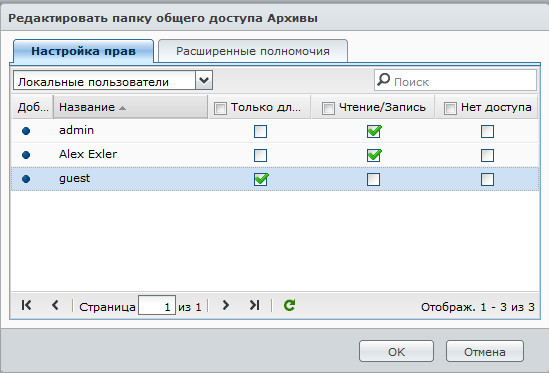Tick the Чтение/Запись header checkbox
This screenshot has width=549, height=373.
pos(328,108)
